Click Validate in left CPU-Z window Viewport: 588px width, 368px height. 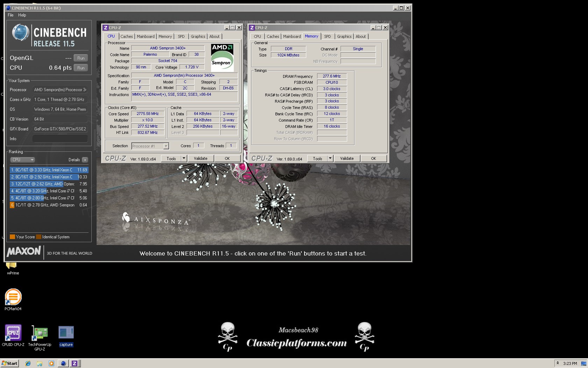(201, 159)
